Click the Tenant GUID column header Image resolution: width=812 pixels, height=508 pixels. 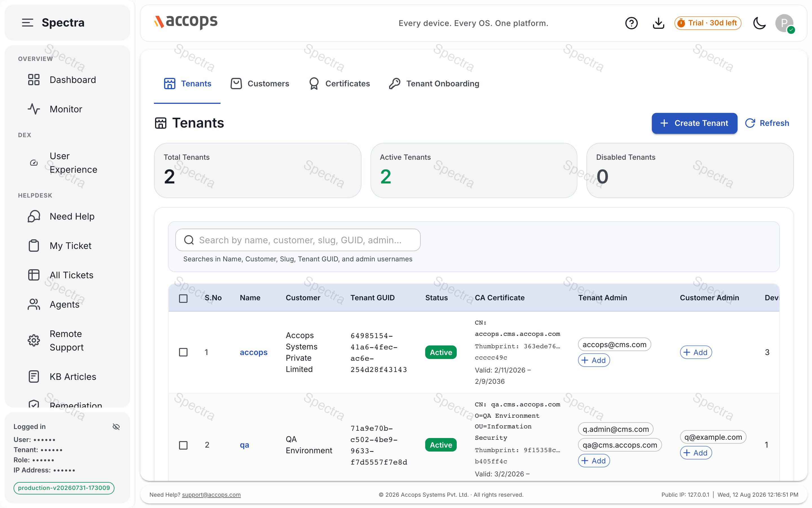[372, 298]
